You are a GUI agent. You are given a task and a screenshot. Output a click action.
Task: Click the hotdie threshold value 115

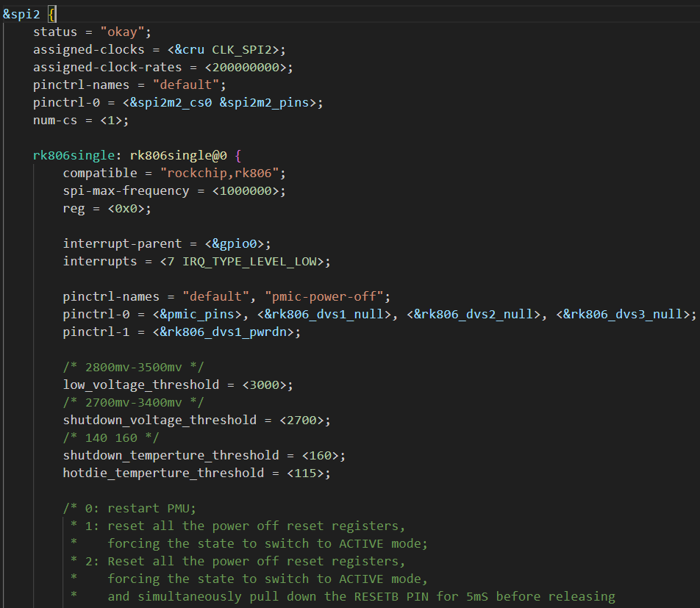click(309, 473)
